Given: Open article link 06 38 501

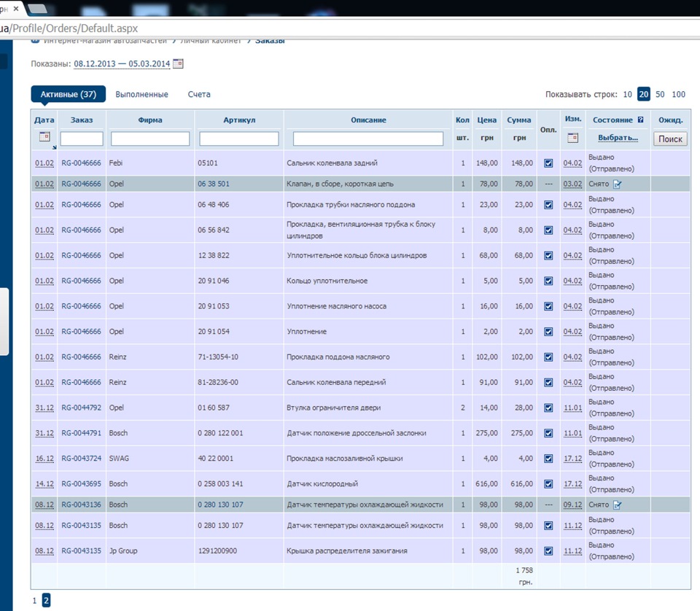Looking at the screenshot, I should click(214, 184).
